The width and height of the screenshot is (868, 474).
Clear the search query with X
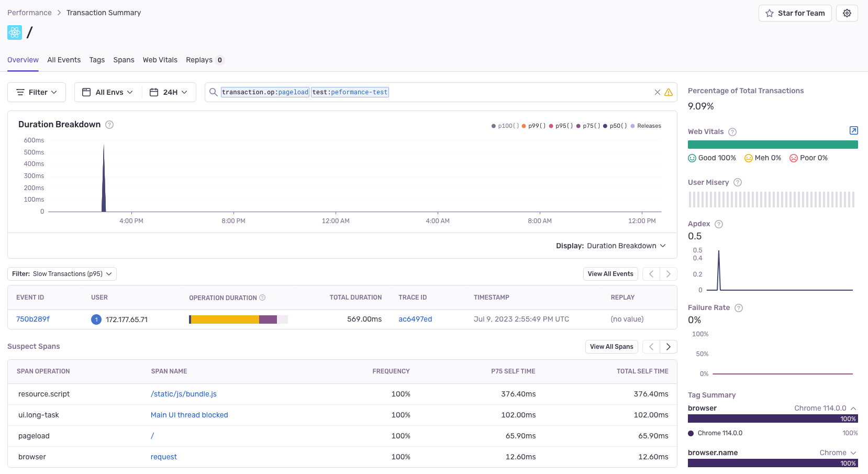tap(657, 92)
